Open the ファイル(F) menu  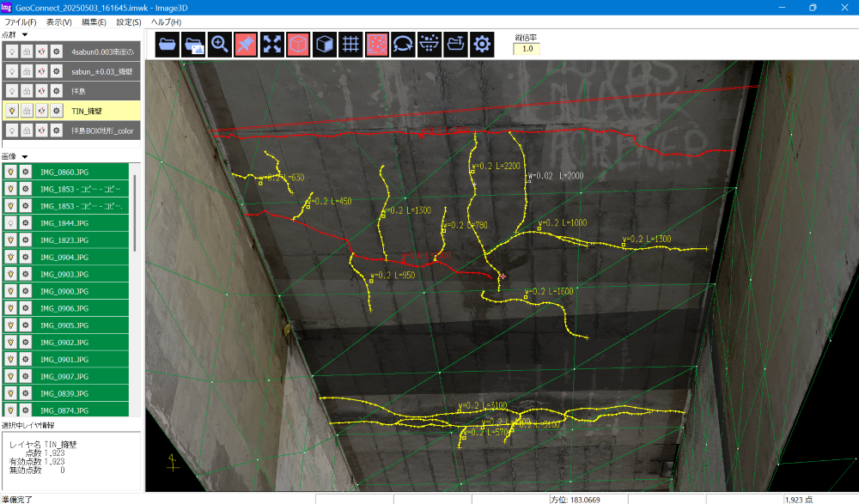pyautogui.click(x=21, y=21)
